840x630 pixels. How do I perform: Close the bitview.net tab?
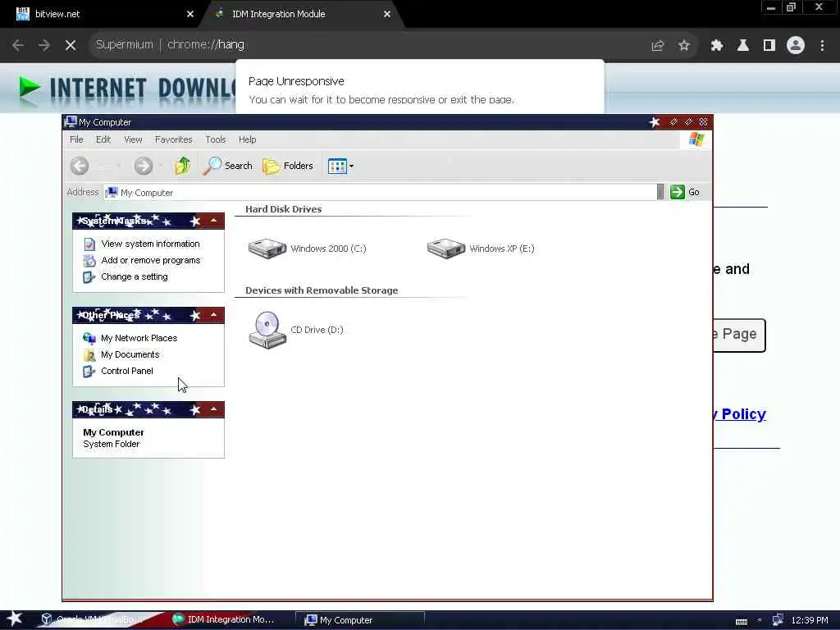(x=190, y=14)
